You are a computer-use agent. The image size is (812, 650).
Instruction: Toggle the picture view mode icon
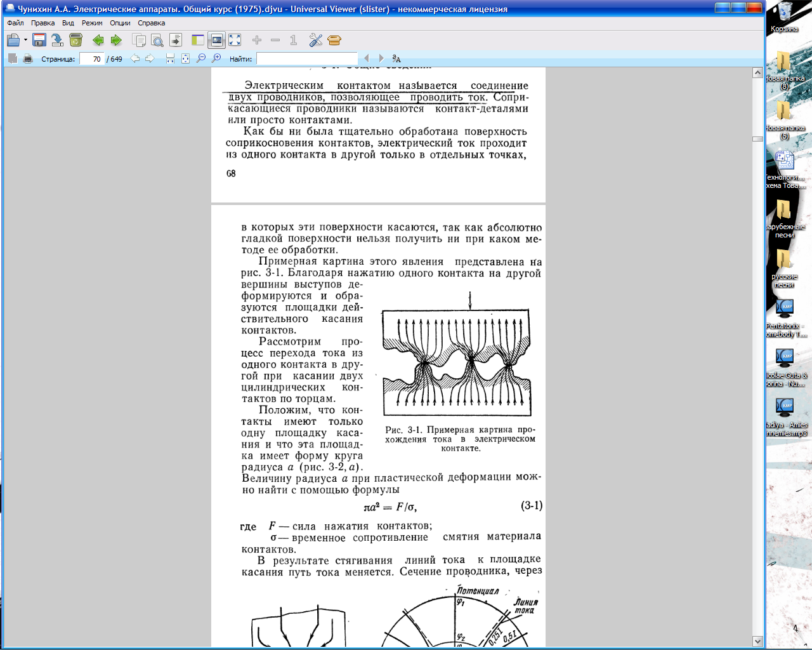coord(216,40)
